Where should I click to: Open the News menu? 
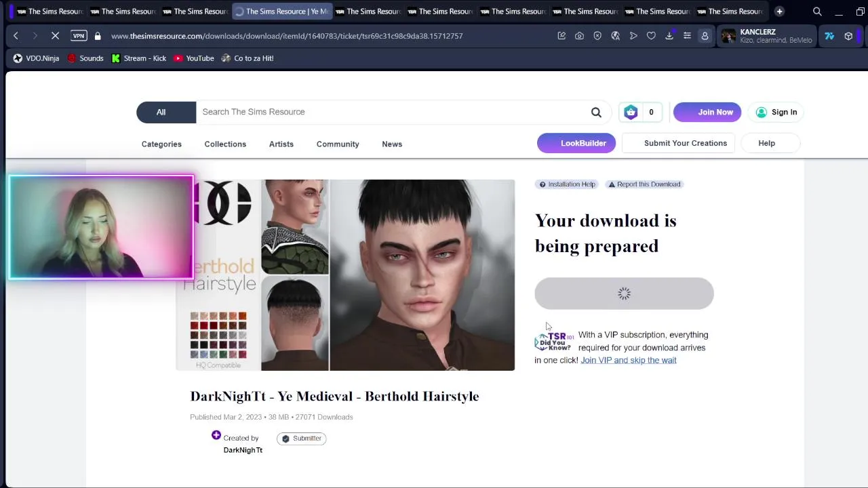pyautogui.click(x=392, y=144)
